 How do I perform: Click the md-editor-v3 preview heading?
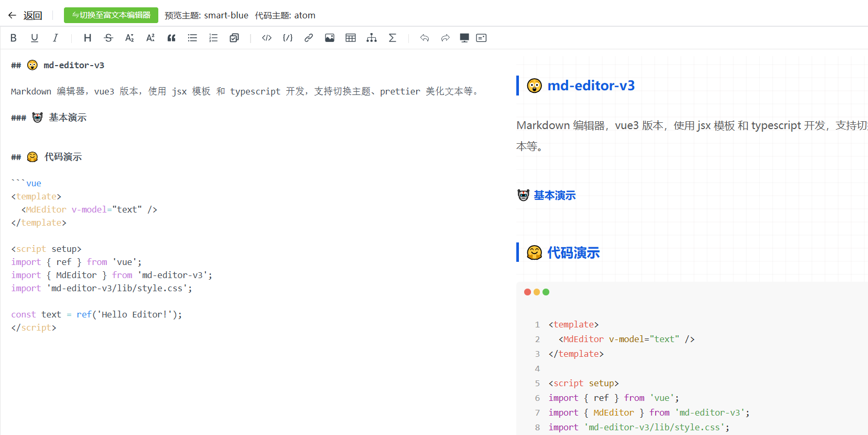click(591, 86)
